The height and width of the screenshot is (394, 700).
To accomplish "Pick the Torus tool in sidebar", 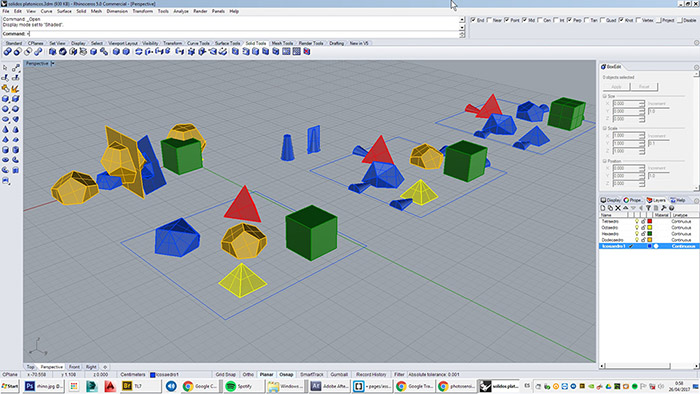I will pyautogui.click(x=5, y=160).
